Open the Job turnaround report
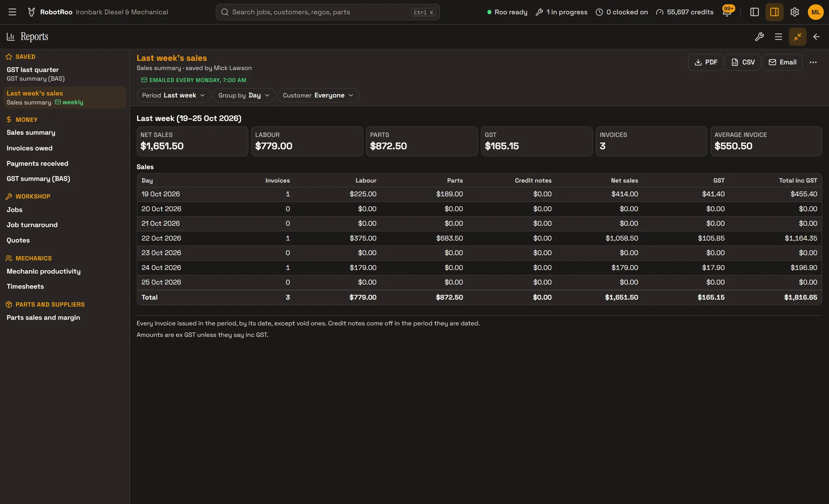The height and width of the screenshot is (504, 829). point(32,225)
